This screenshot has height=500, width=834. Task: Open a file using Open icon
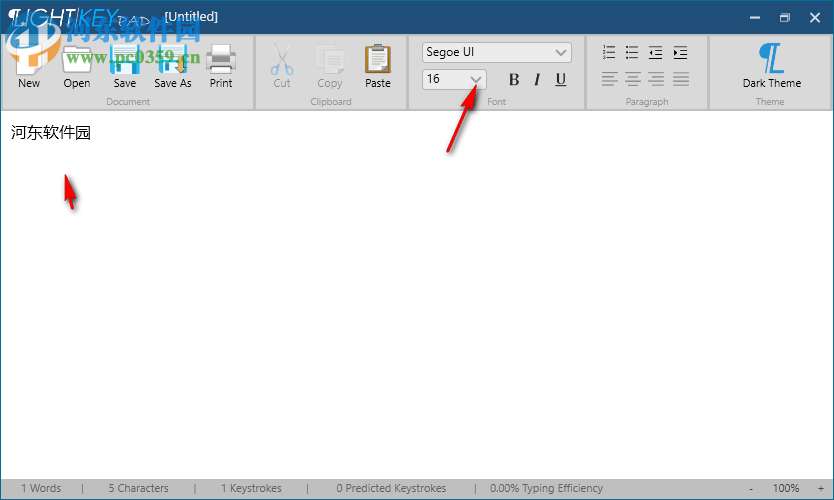[x=77, y=66]
